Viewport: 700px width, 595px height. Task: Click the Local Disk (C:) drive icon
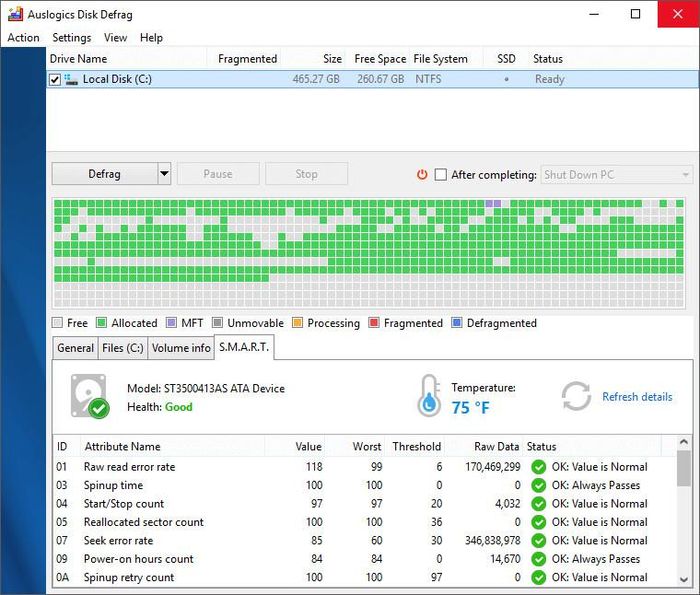tap(71, 79)
